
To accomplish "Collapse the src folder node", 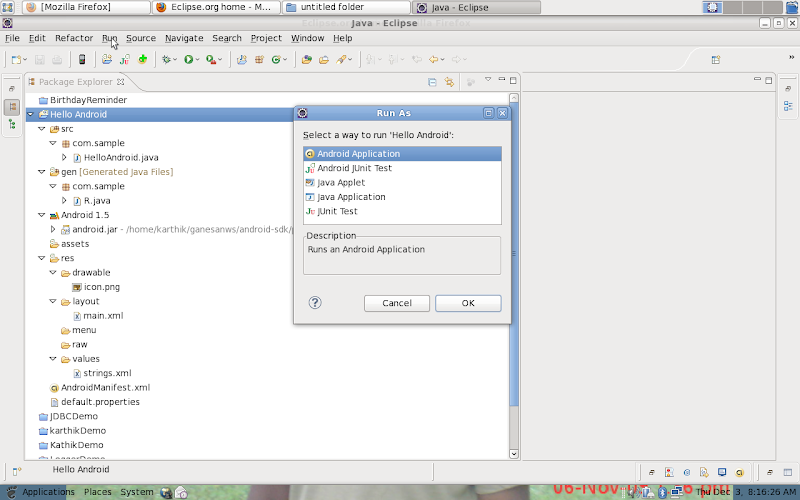I will click(x=42, y=129).
